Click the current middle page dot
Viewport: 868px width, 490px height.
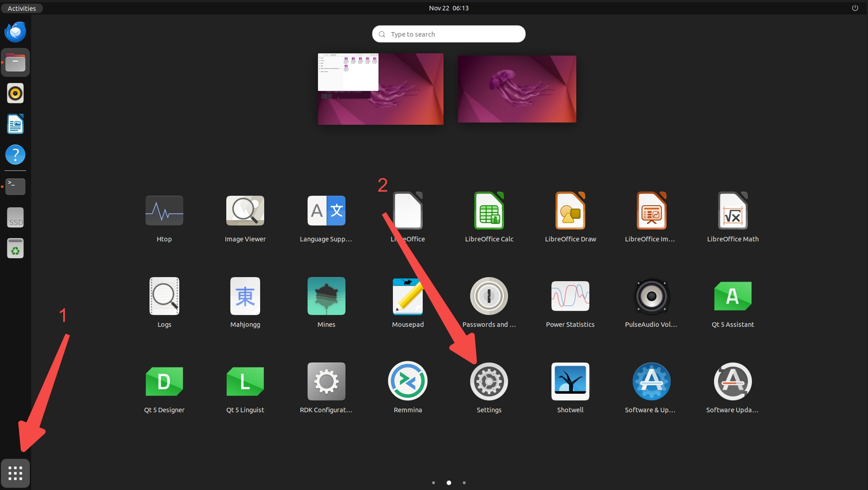tap(448, 483)
